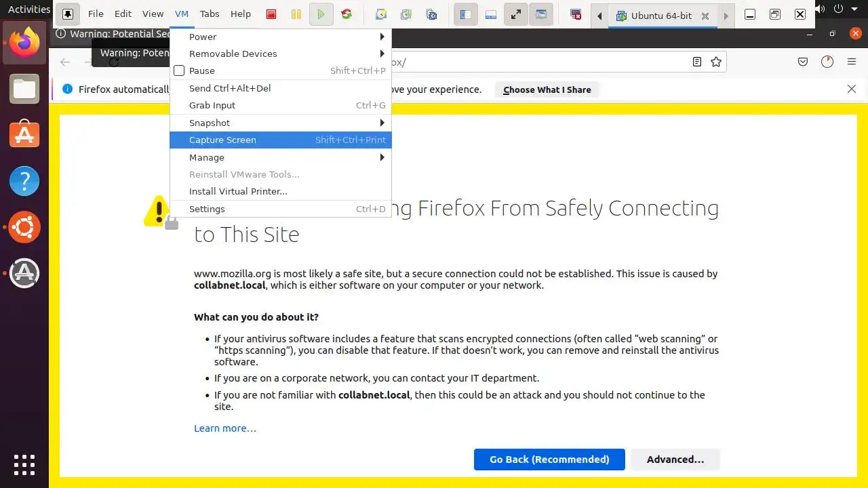
Task: Click the disconnected display toolbar icon with red X
Action: tap(576, 14)
